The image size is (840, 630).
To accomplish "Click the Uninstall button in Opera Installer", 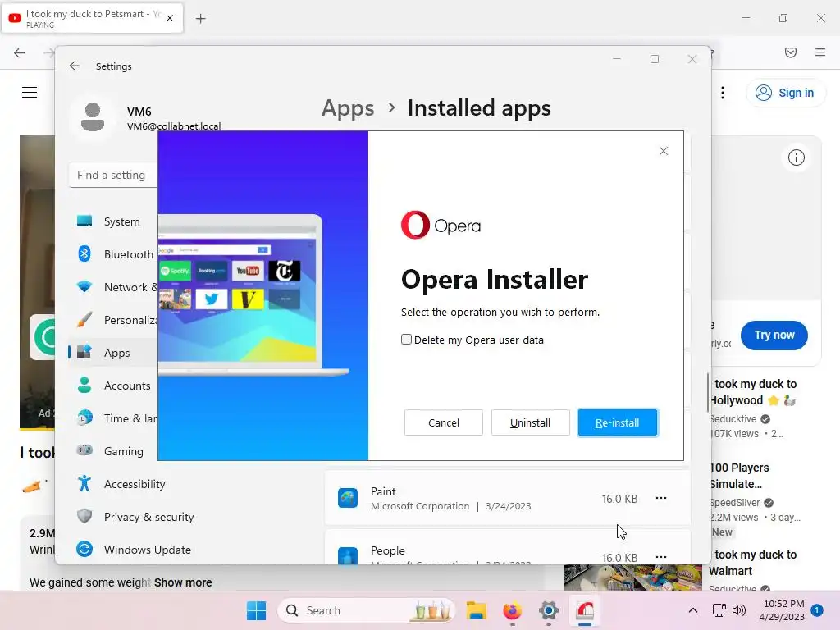I will 530,422.
